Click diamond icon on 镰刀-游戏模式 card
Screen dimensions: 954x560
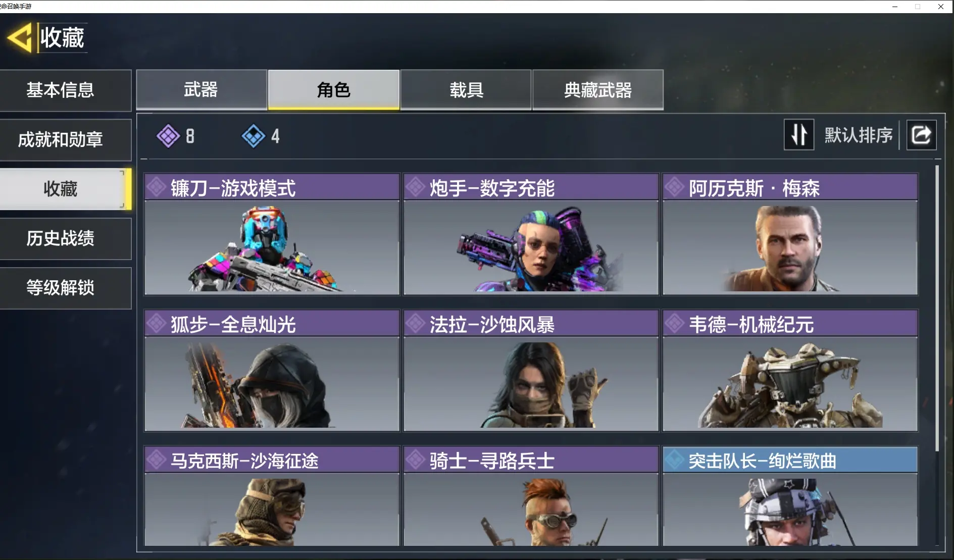(x=157, y=187)
